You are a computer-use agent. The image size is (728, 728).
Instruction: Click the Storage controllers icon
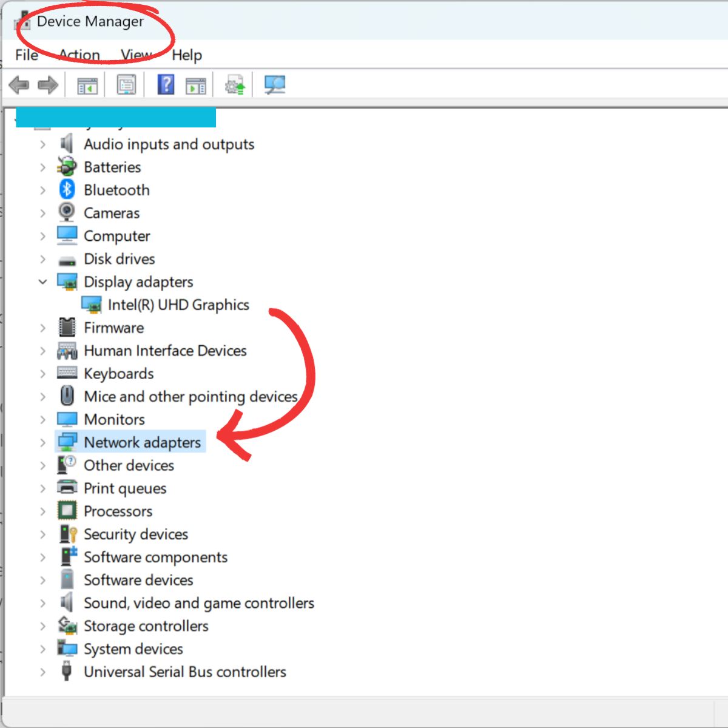[x=67, y=625]
